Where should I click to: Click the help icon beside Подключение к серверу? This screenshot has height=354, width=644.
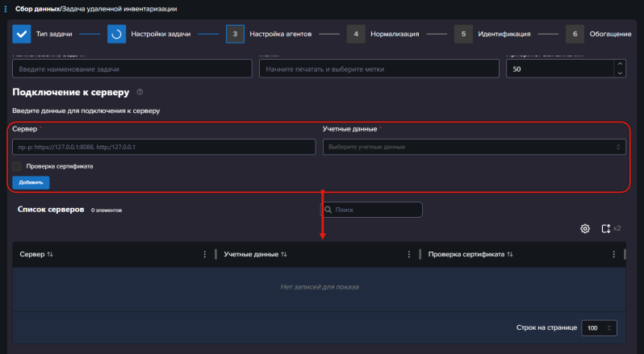[140, 93]
